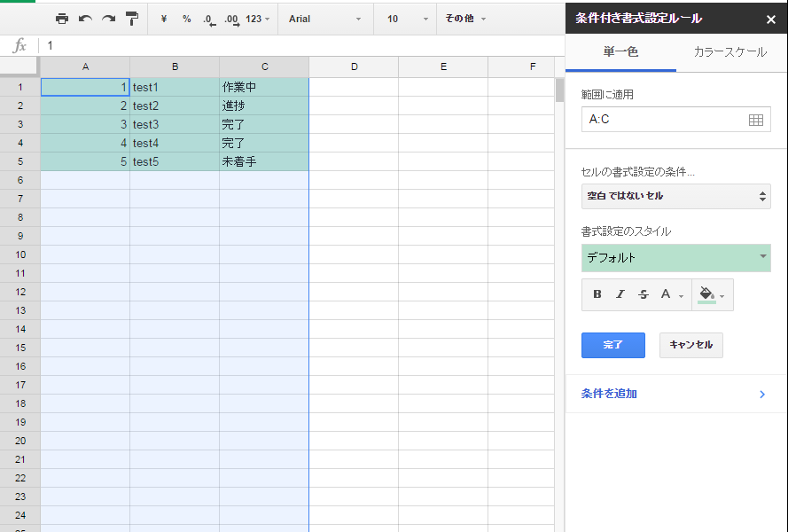Decrease decimal places
Viewport: 788px width, 532px height.
tap(209, 20)
